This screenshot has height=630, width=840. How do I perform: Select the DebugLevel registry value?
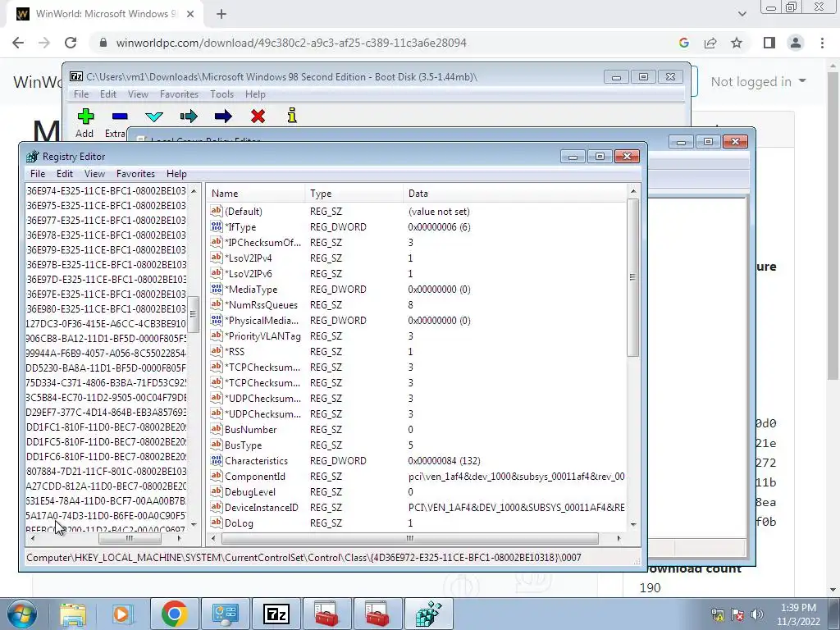click(x=249, y=492)
